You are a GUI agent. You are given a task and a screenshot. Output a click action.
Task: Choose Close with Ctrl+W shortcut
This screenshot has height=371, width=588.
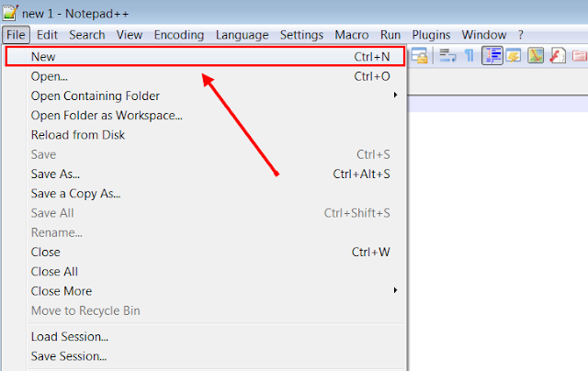pyautogui.click(x=206, y=252)
